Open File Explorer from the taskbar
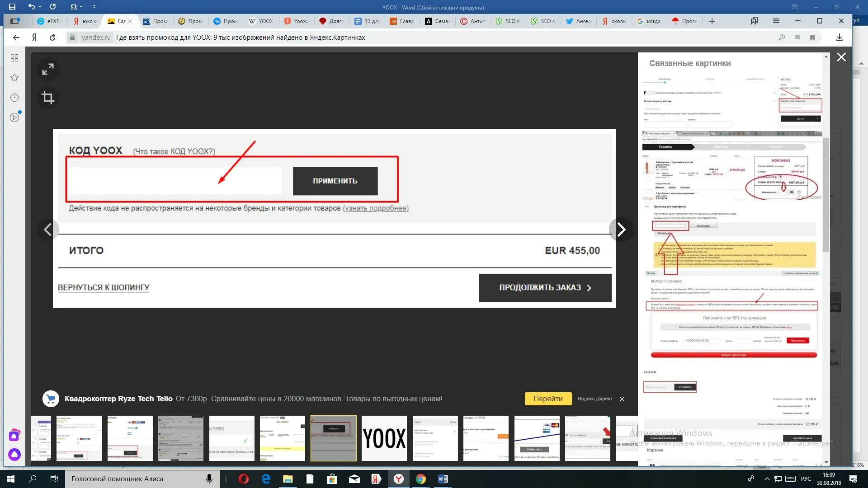The width and height of the screenshot is (868, 488). pyautogui.click(x=288, y=479)
